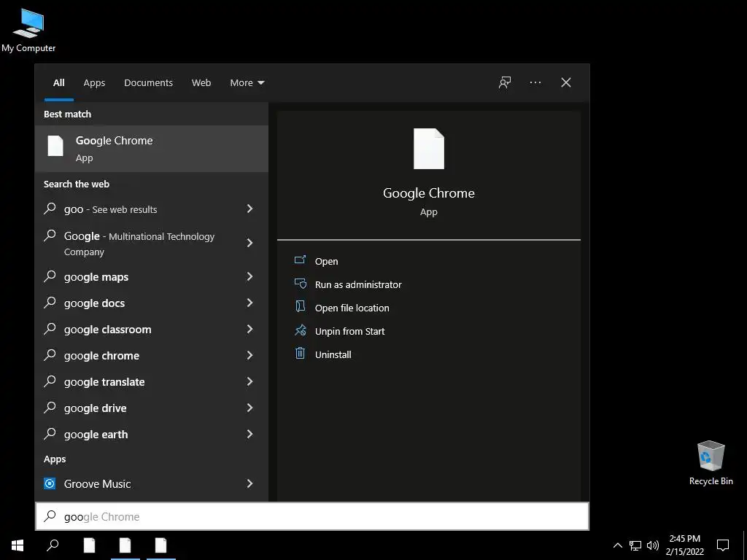Select Google Chrome App best match
747x560 pixels.
click(x=152, y=149)
